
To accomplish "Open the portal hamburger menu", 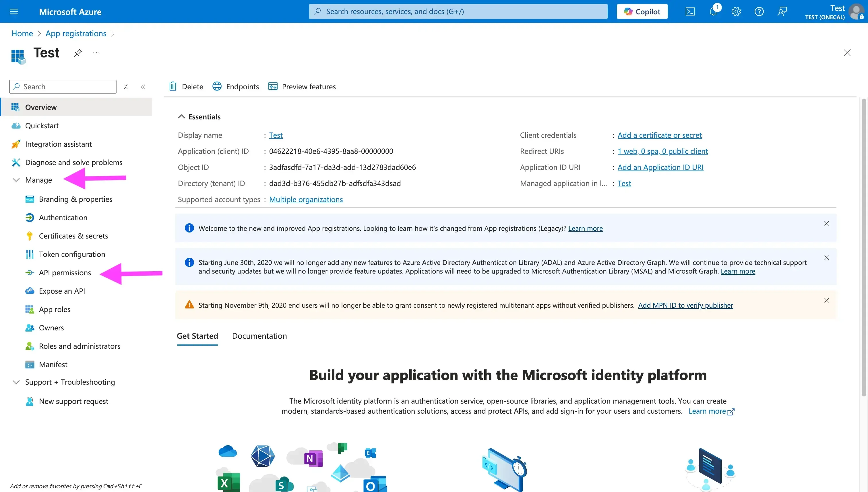I will 13,11.
